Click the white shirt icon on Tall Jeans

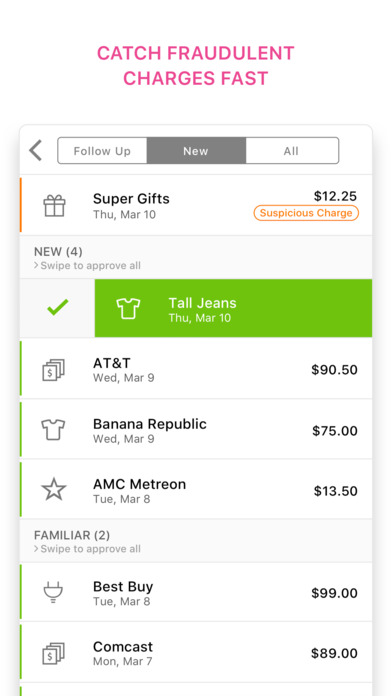128,308
